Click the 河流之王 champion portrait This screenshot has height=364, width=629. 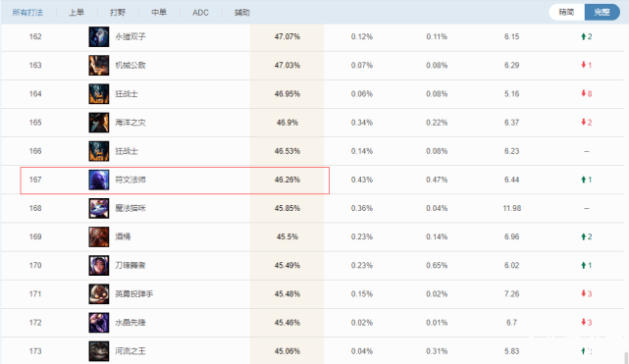(99, 351)
